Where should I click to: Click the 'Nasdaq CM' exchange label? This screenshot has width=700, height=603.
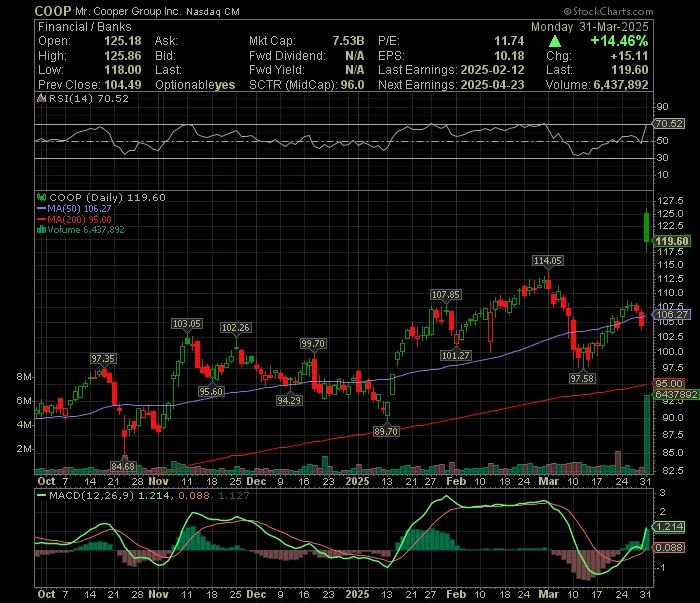[213, 12]
